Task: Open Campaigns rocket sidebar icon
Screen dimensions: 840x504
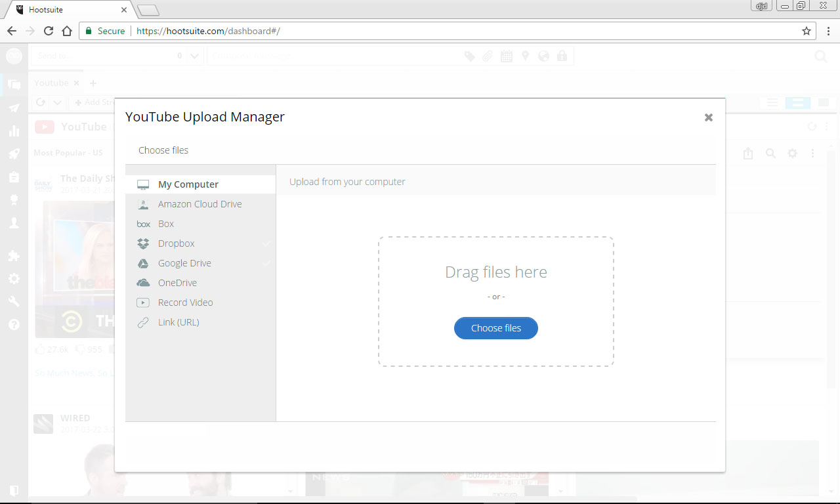Action: 14,154
